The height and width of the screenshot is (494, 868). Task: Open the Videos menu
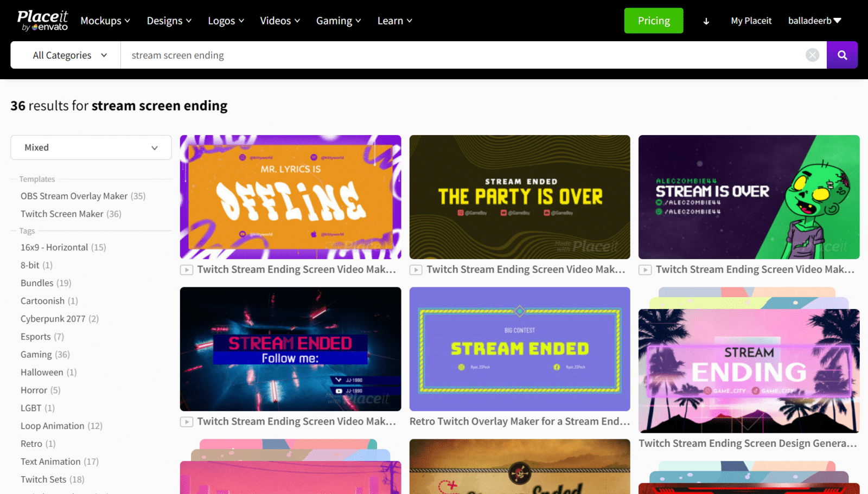pyautogui.click(x=280, y=21)
